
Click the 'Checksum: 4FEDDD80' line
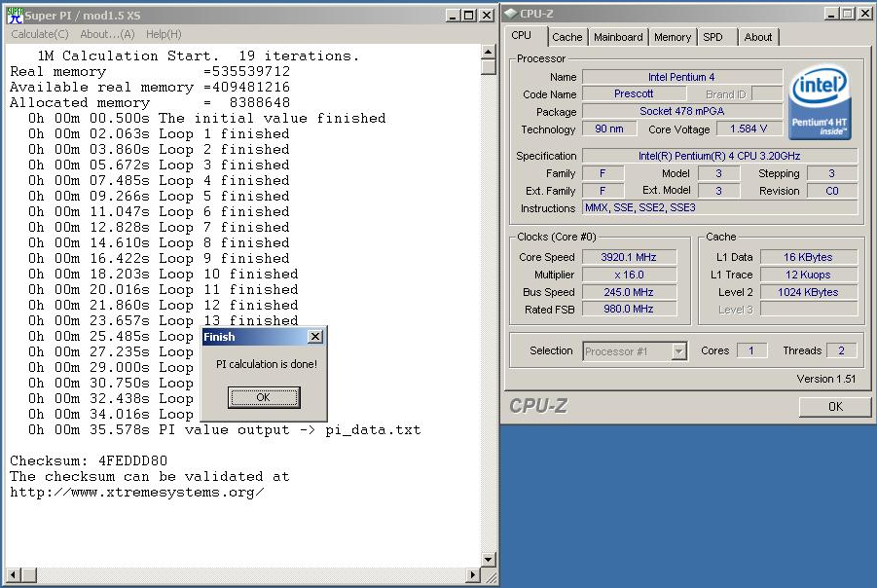click(89, 461)
